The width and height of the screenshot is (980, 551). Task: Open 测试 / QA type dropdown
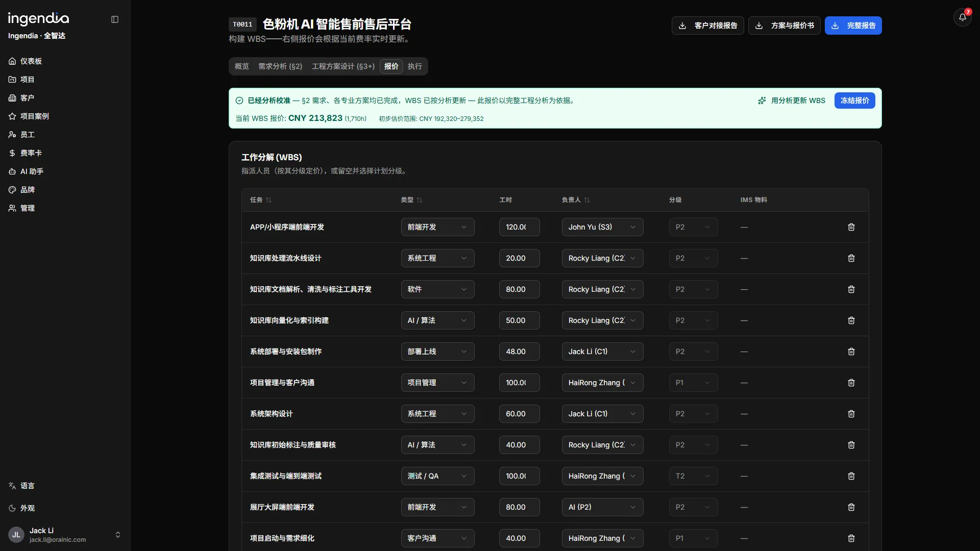coord(437,476)
